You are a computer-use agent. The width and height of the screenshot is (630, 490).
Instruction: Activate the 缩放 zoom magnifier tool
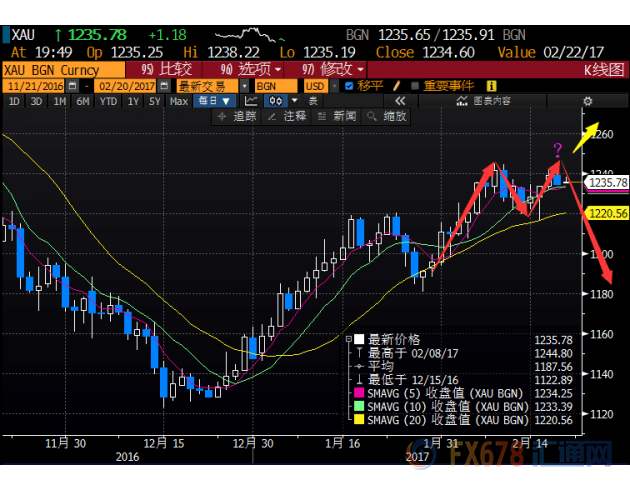387,116
